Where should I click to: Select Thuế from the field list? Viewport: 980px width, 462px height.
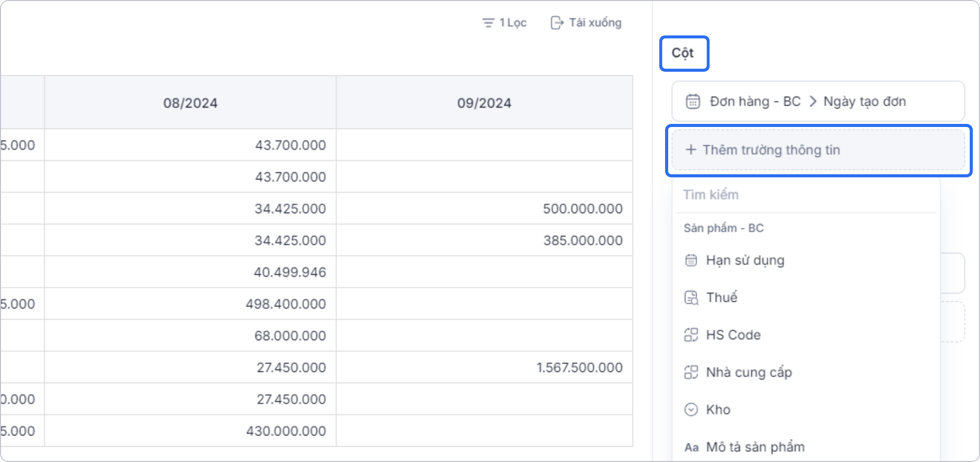pos(806,298)
